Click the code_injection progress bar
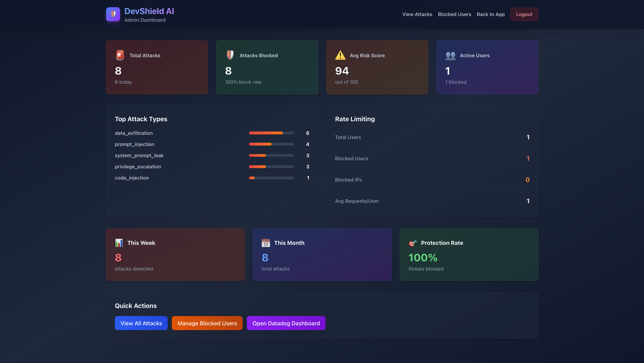644x363 pixels. [271, 178]
